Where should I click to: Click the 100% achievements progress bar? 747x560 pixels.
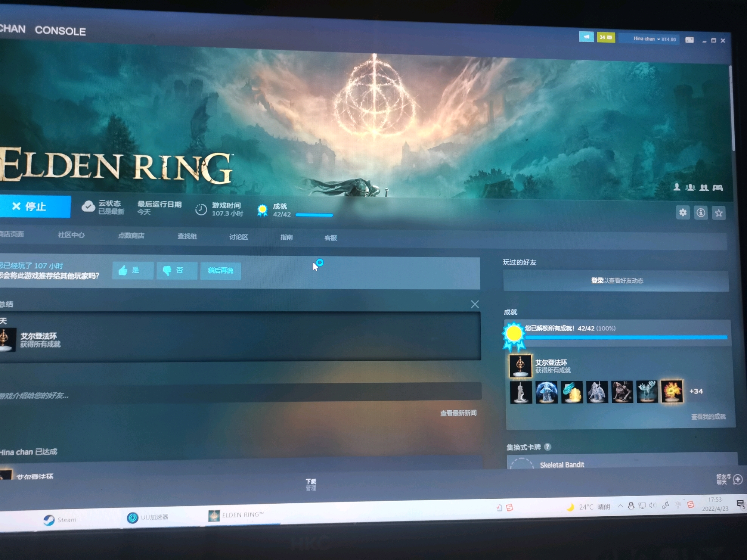pos(626,337)
